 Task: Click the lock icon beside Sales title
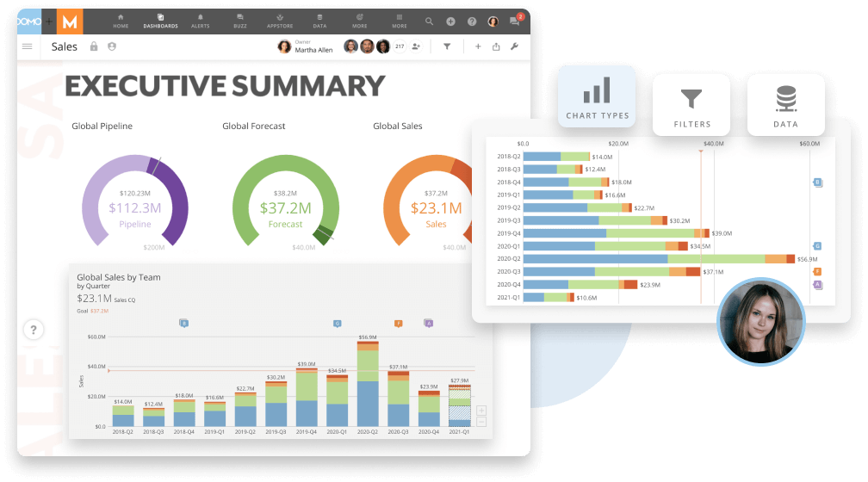(x=94, y=46)
